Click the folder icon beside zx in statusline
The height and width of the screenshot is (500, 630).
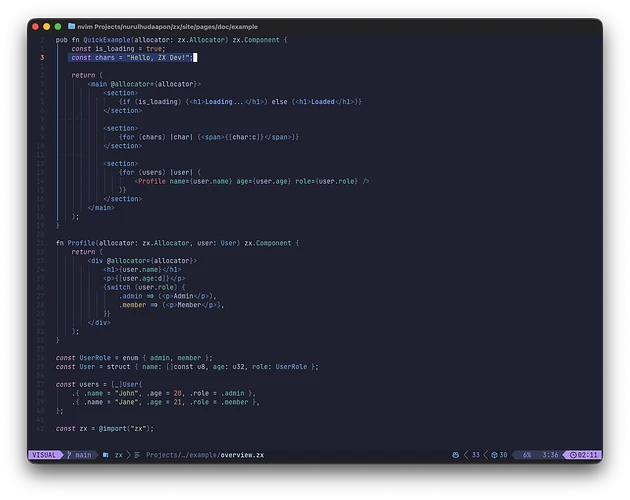point(103,454)
